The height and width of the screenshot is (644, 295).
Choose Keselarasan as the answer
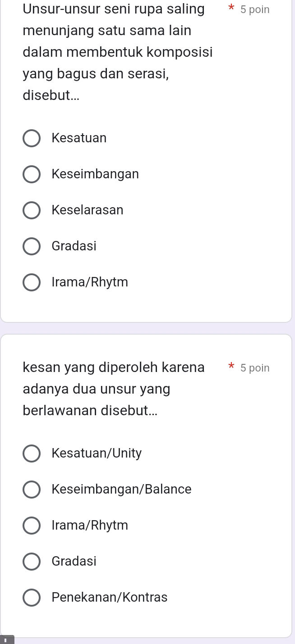pos(32,210)
